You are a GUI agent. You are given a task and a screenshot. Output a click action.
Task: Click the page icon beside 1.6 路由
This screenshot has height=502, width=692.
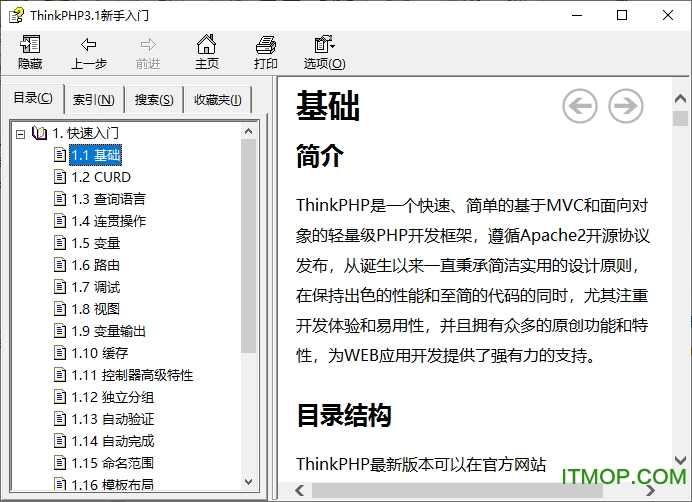(60, 265)
